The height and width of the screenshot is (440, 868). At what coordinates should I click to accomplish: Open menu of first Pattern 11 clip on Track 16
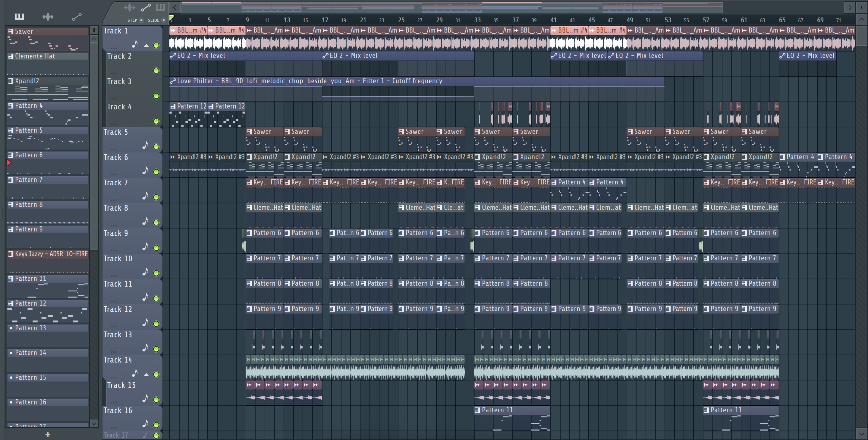coord(477,410)
